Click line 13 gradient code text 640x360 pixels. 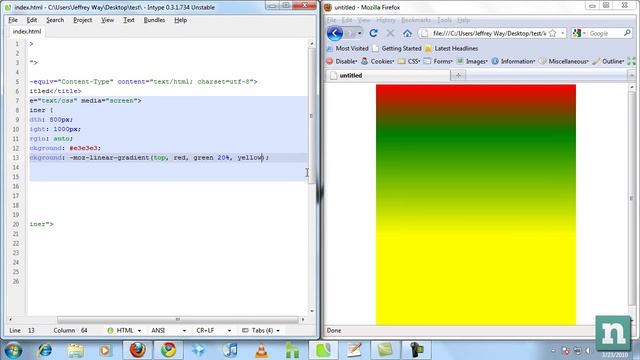click(x=149, y=158)
